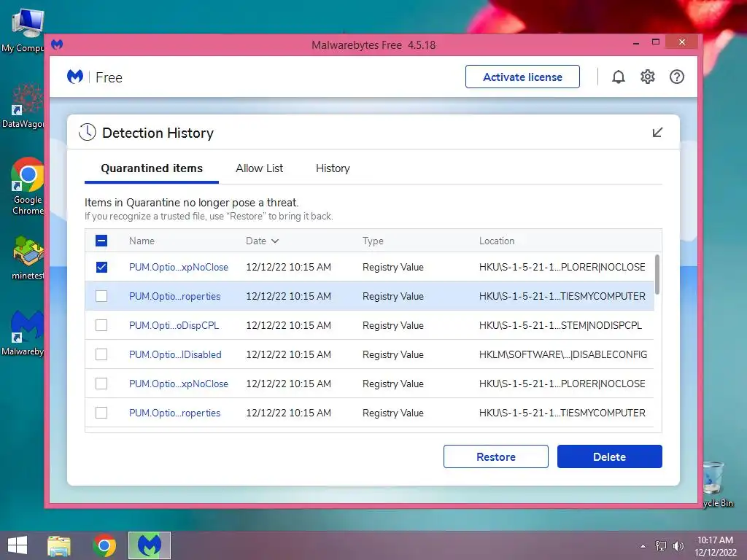Switch to the History tab

click(333, 168)
